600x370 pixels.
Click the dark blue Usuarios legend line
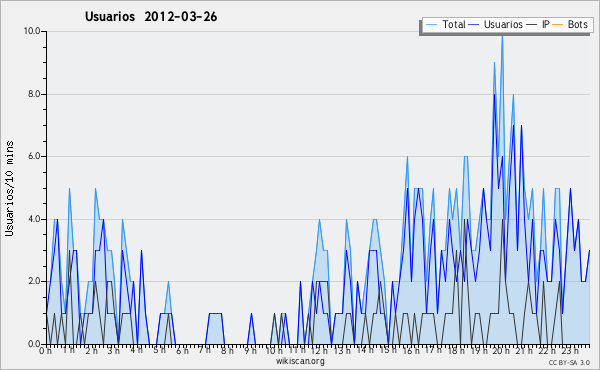(474, 25)
